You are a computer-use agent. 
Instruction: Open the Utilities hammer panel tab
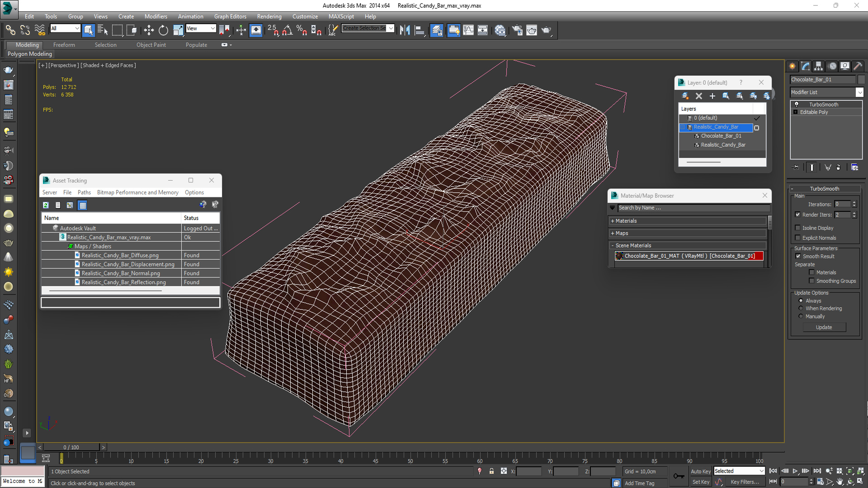858,66
